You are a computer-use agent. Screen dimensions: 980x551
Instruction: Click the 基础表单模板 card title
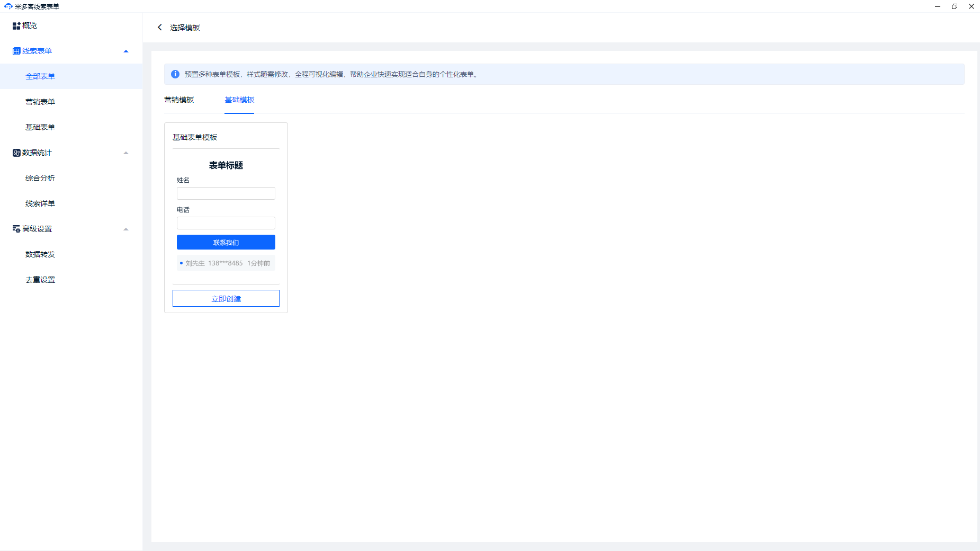(x=195, y=137)
